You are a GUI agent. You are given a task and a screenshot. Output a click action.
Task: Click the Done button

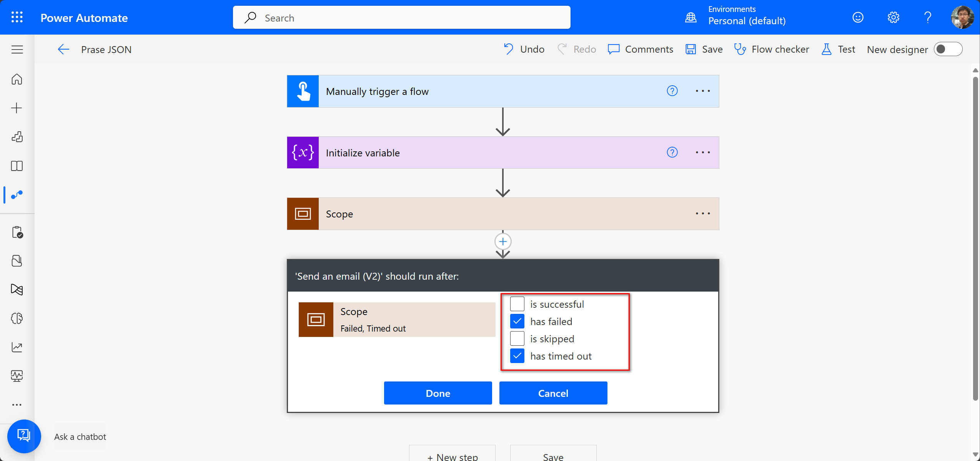[438, 393]
